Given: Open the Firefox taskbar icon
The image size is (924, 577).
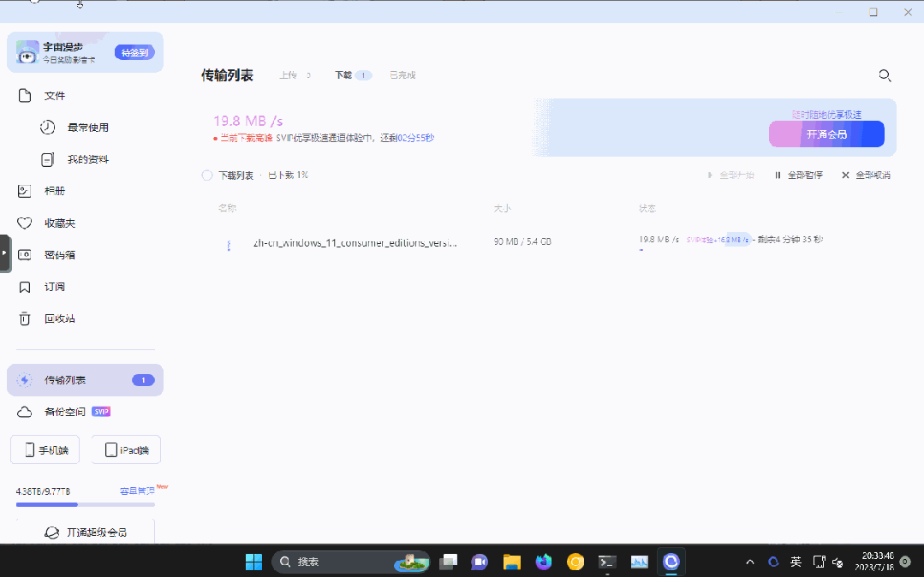Looking at the screenshot, I should (x=543, y=562).
